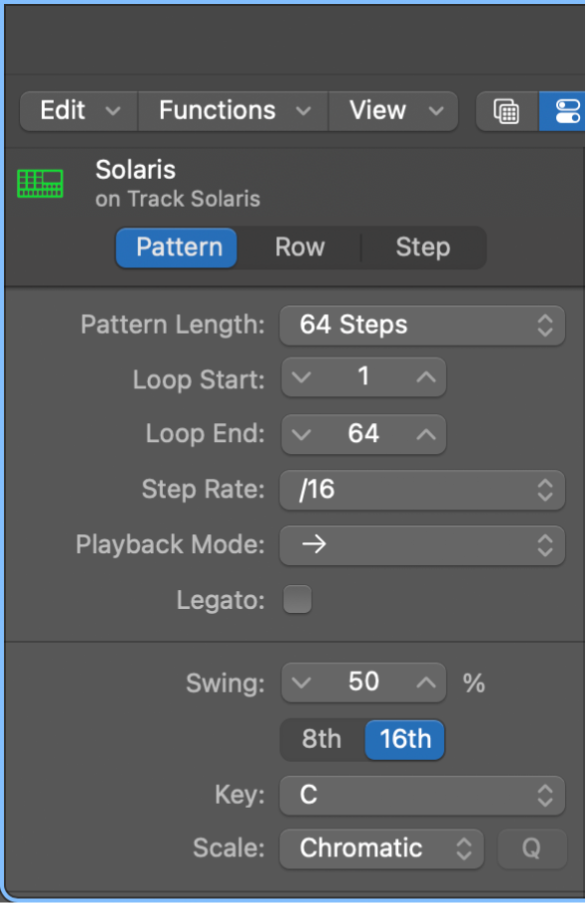Decrease Loop End with the down arrow

301,434
